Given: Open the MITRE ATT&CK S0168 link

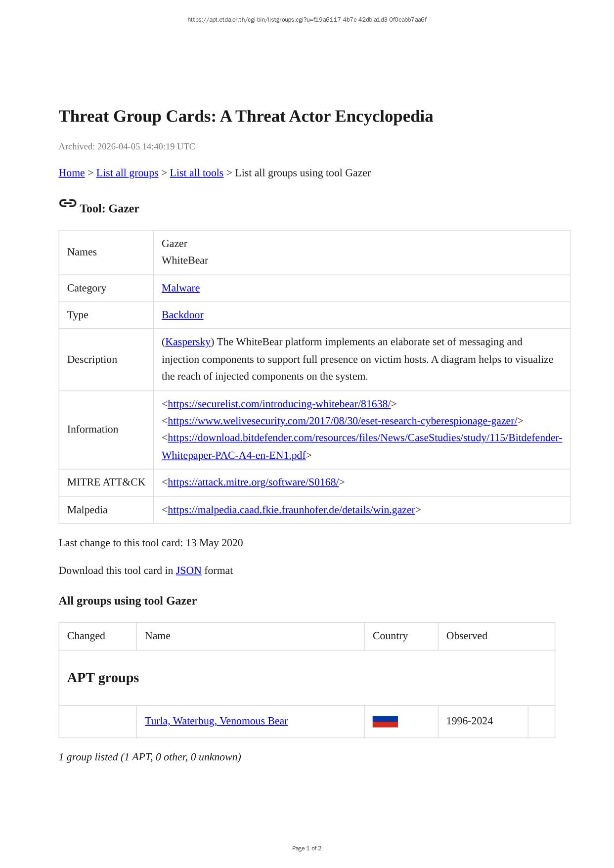Looking at the screenshot, I should 253,482.
